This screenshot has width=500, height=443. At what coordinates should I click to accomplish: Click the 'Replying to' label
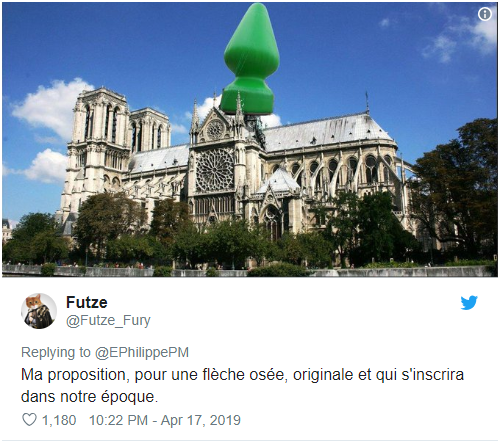[x=56, y=352]
